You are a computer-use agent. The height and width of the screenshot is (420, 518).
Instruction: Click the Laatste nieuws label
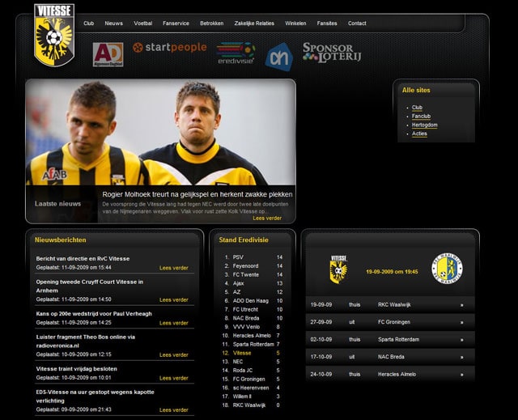[x=57, y=204]
